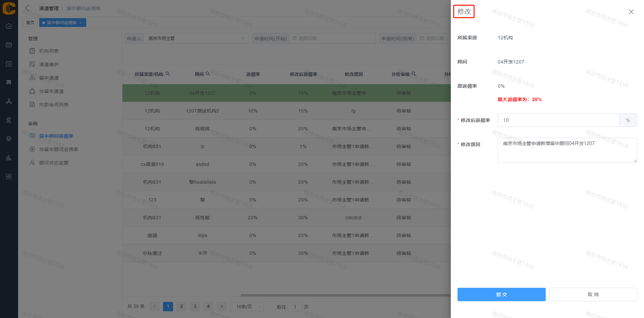
Task: Go to page 3 in pagination
Action: [x=195, y=307]
